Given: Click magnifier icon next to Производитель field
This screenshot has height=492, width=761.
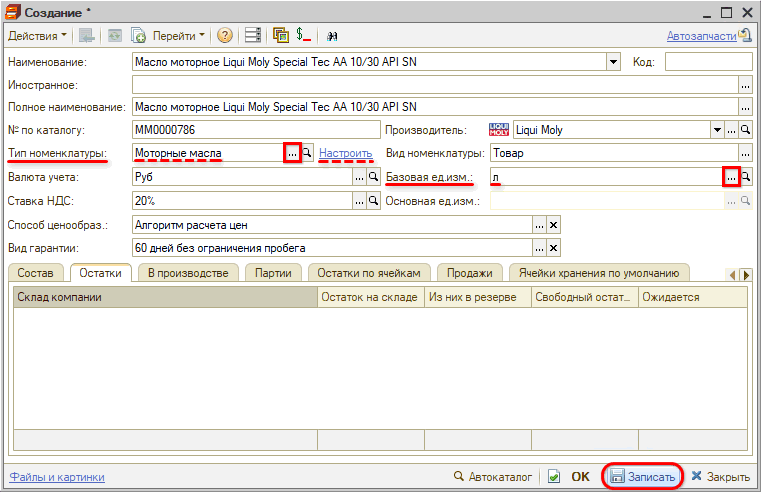Looking at the screenshot, I should (x=745, y=130).
